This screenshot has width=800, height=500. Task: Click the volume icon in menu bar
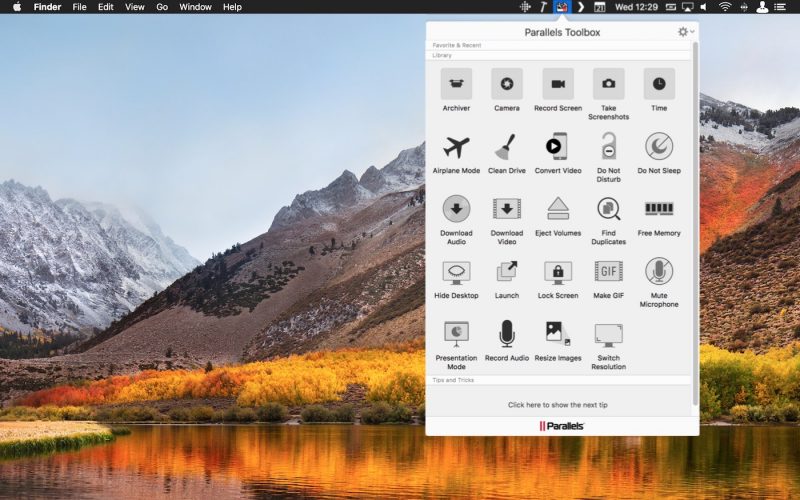(x=705, y=7)
